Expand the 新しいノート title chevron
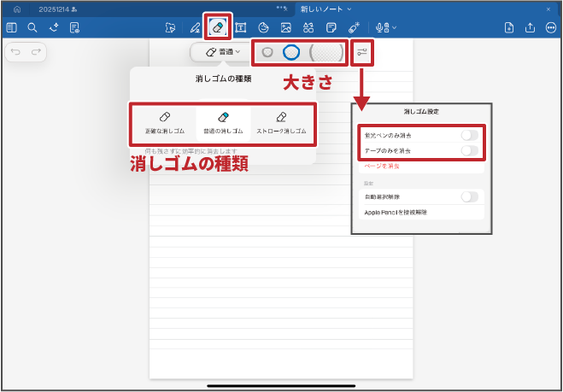The image size is (563, 392). [x=349, y=9]
